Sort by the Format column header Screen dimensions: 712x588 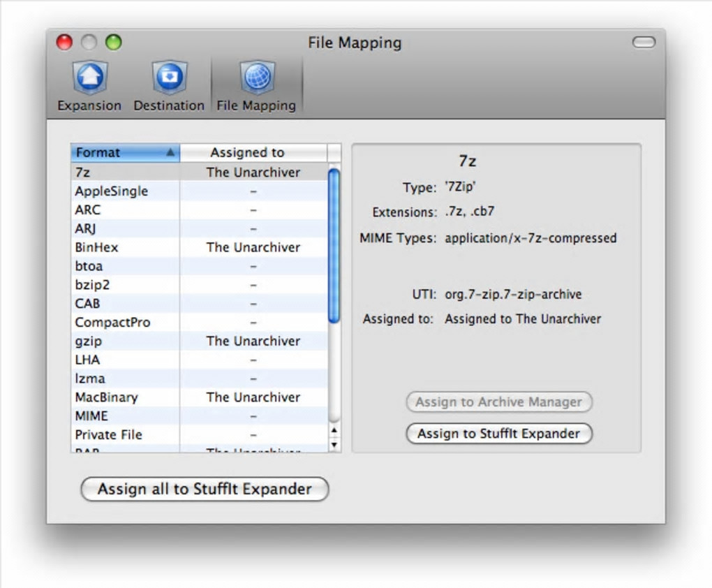[126, 153]
